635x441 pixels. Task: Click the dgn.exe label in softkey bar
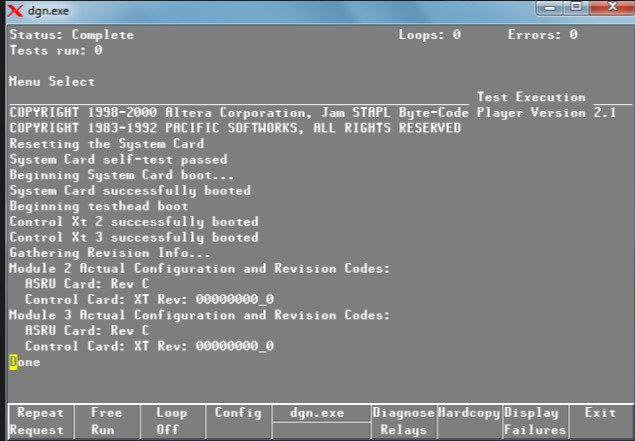pos(319,413)
